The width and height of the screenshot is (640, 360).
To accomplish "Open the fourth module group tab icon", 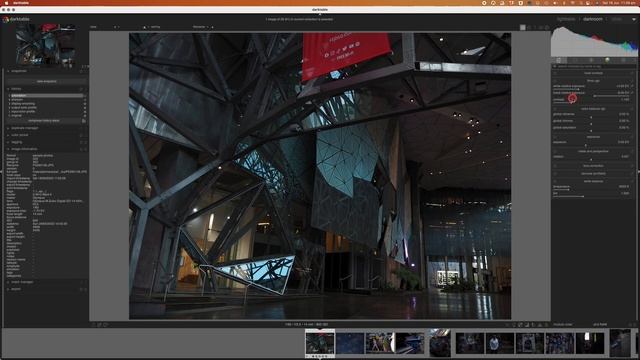I will pyautogui.click(x=607, y=60).
